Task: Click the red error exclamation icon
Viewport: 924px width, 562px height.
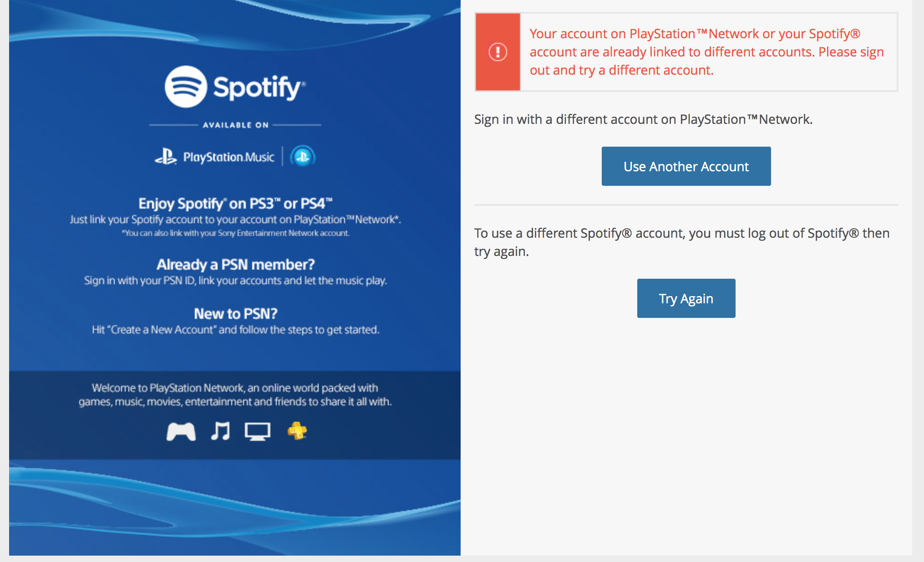Action: (498, 52)
